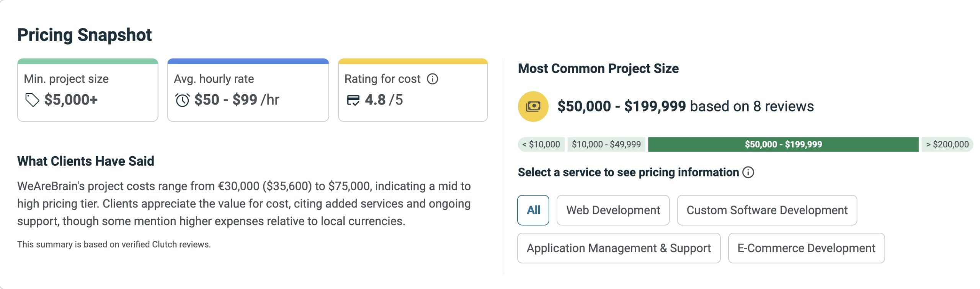The image size is (980, 289).
Task: Click the clock icon next to hourly rate
Action: 182,100
